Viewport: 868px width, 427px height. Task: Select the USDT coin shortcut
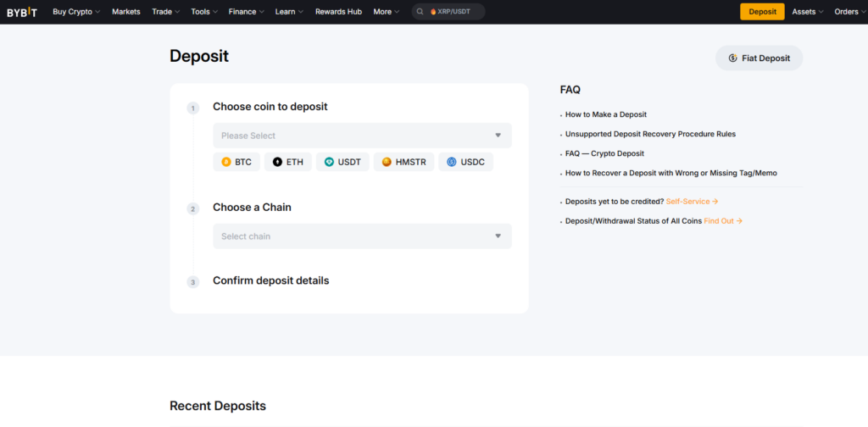342,162
